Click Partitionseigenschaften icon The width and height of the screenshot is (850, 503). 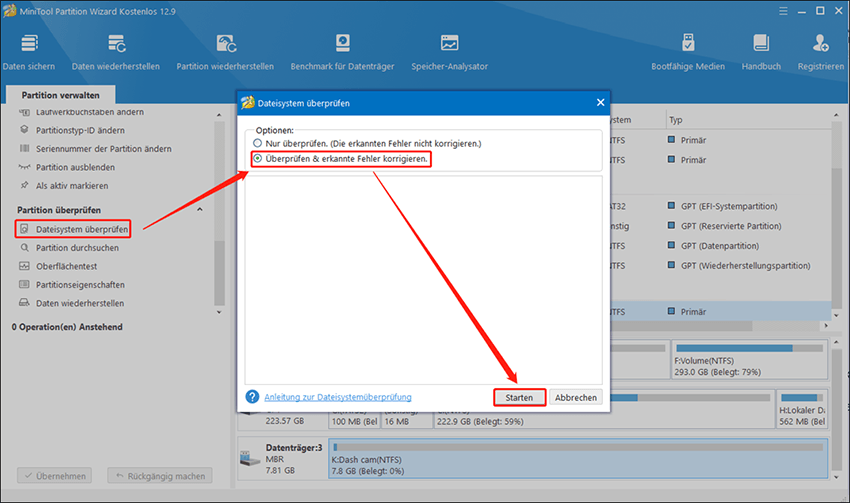[x=24, y=285]
